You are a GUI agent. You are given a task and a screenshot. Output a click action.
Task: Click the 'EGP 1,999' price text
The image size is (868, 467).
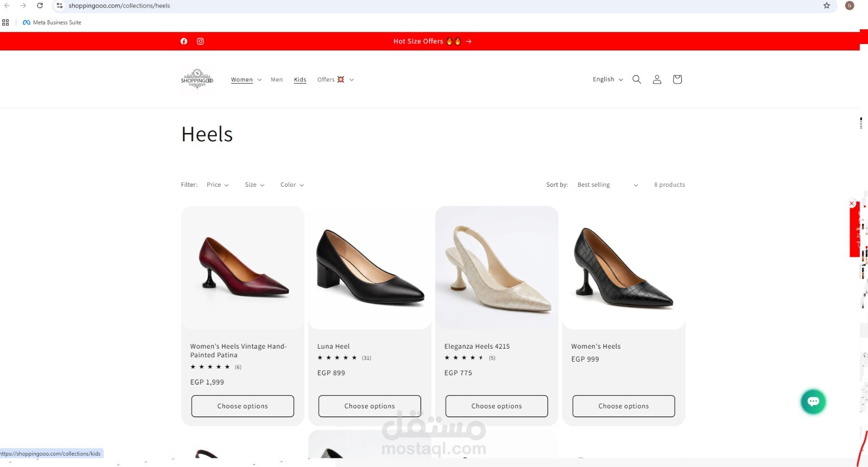click(207, 382)
